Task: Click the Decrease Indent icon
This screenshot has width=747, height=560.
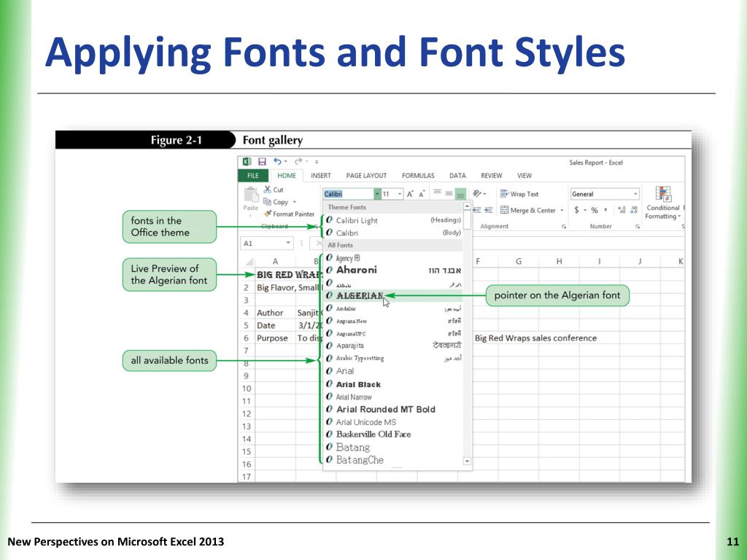Action: (477, 210)
